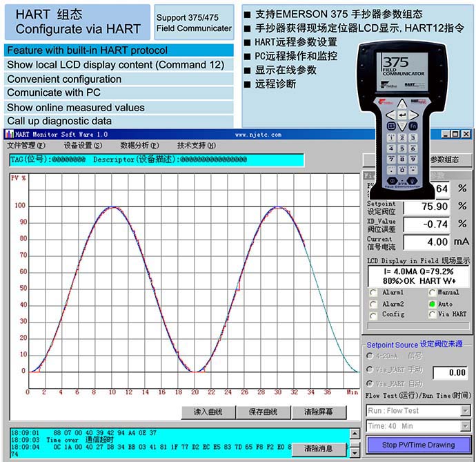
Task: Choose Via_HART 手动 setpoint source
Action: [x=370, y=369]
